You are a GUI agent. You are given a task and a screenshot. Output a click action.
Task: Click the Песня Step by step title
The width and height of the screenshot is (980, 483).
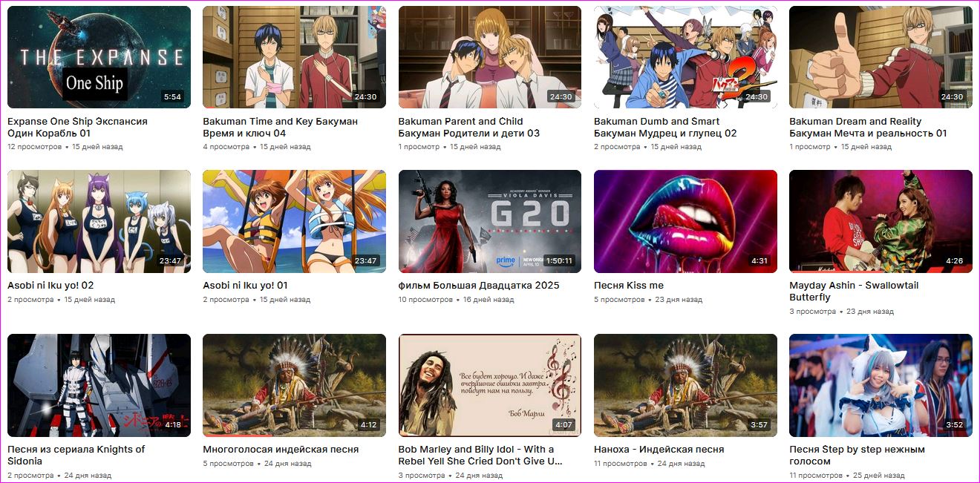pos(857,456)
